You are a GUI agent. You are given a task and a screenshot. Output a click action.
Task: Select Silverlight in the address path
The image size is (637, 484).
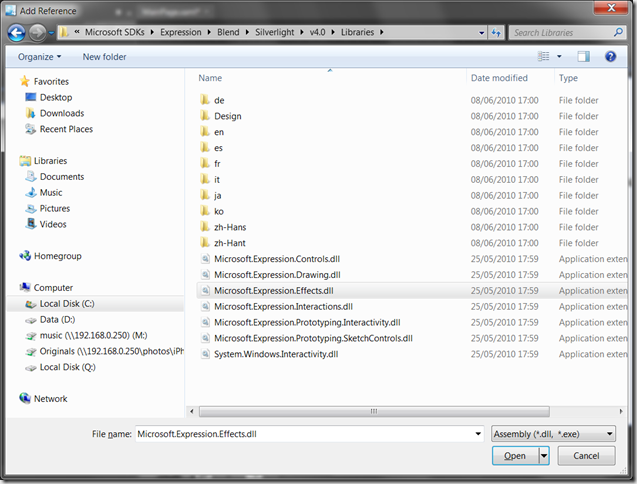point(274,32)
